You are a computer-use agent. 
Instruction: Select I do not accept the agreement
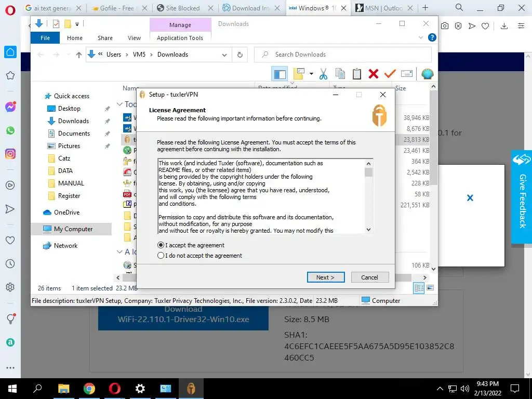200,256
